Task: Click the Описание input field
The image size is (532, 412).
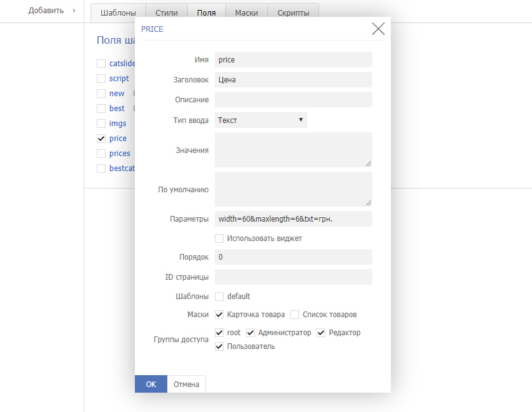Action: pos(293,100)
